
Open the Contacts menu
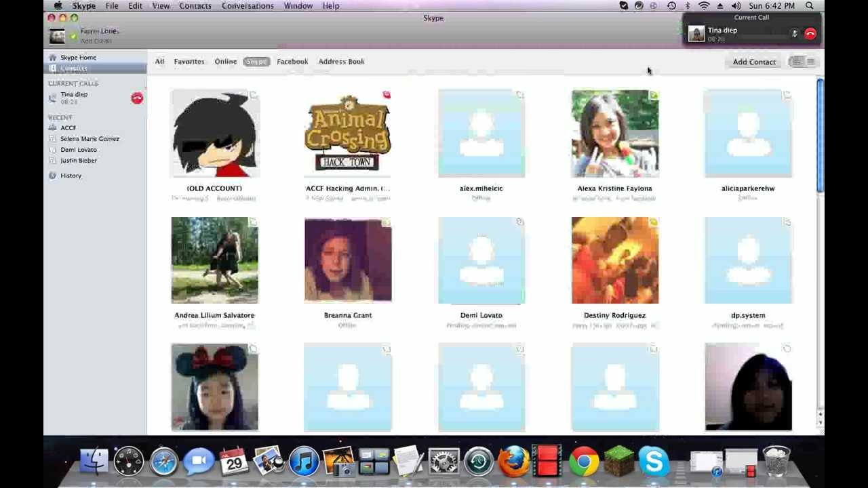coord(195,5)
